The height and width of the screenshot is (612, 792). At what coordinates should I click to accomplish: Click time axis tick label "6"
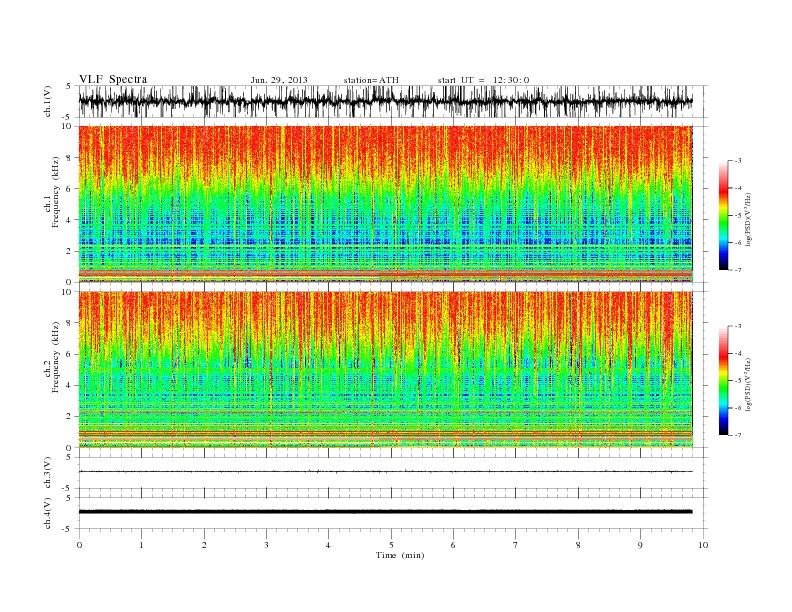pyautogui.click(x=453, y=545)
